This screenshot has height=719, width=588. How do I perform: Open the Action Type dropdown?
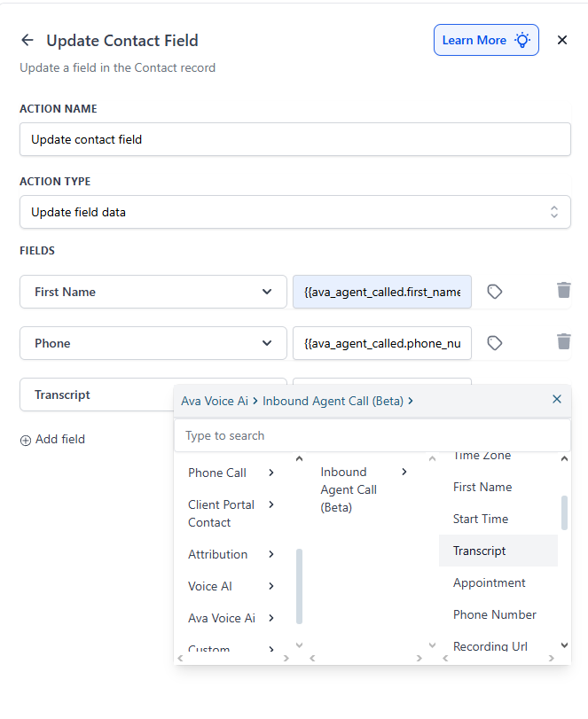click(295, 212)
